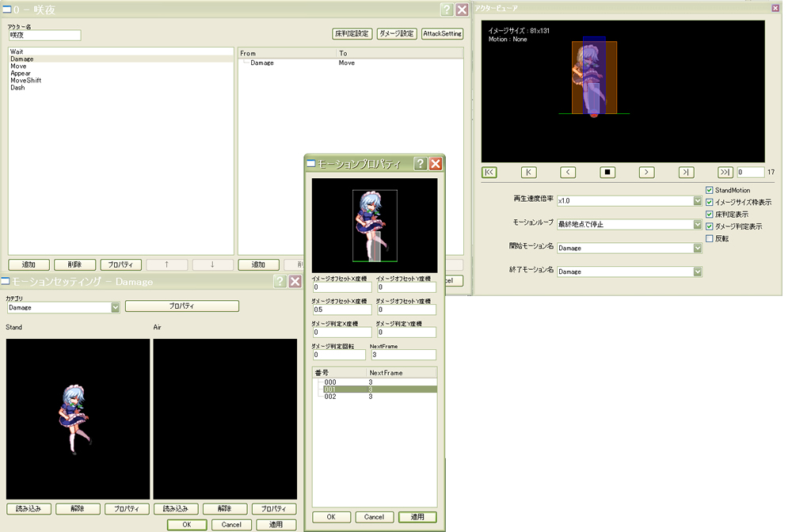The image size is (792, 532).
Task: Close the モーションプロパティ dialog
Action: click(436, 164)
